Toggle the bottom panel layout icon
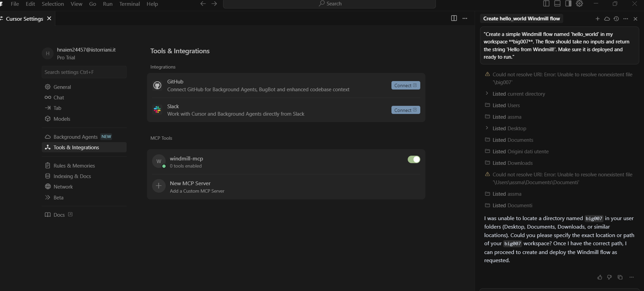This screenshot has width=644, height=291. pos(557,3)
